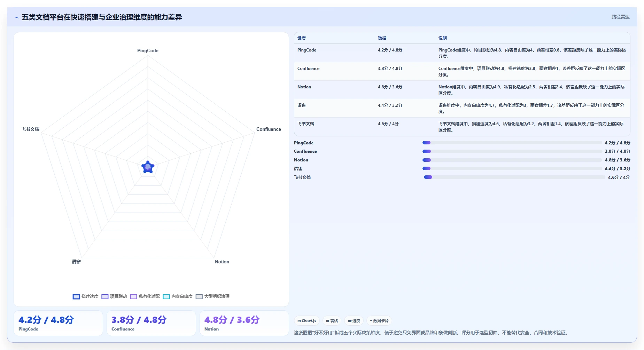Click the 语雀 axis label on radar
The width and height of the screenshot is (644, 350).
pos(76,262)
